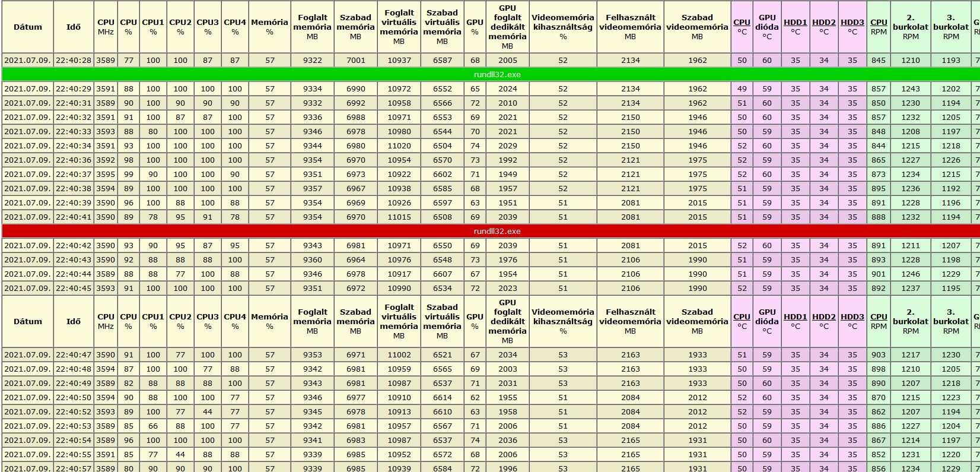The height and width of the screenshot is (472, 980).
Task: Select the time cell 22:40:36
Action: 74,160
